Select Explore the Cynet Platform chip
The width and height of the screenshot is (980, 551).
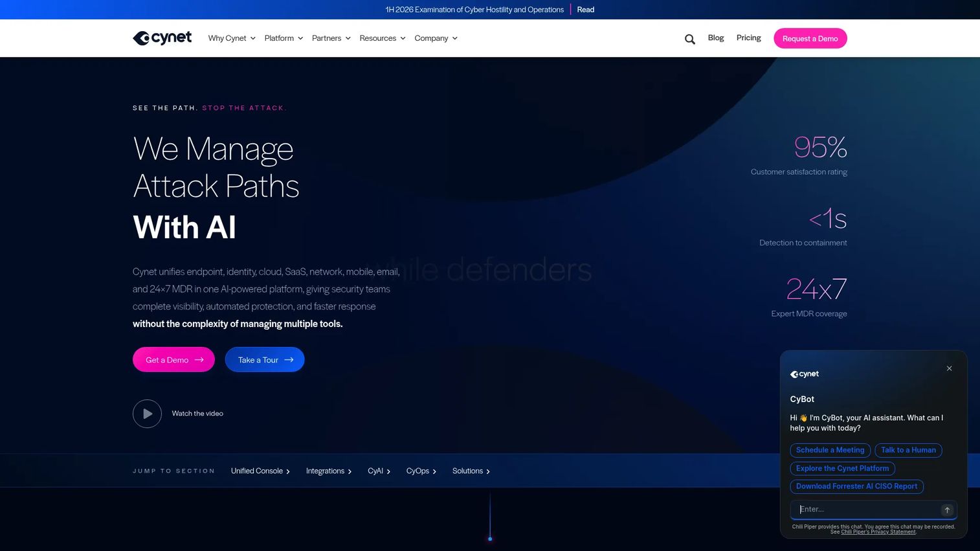[x=842, y=468]
